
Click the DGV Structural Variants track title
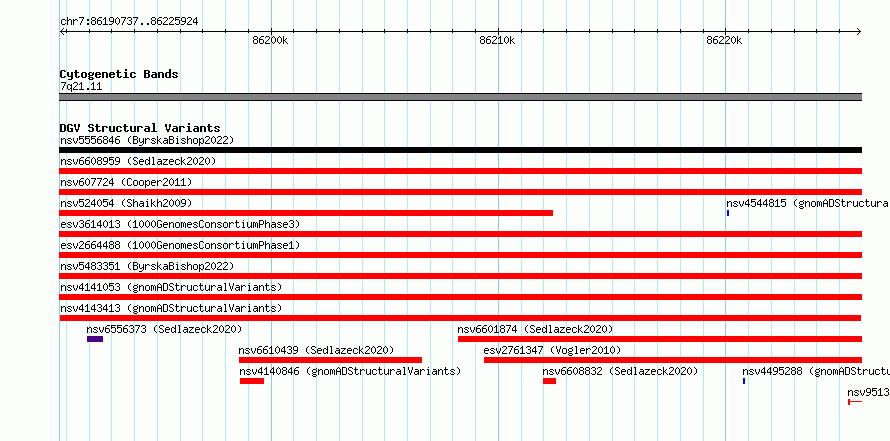[x=140, y=128]
